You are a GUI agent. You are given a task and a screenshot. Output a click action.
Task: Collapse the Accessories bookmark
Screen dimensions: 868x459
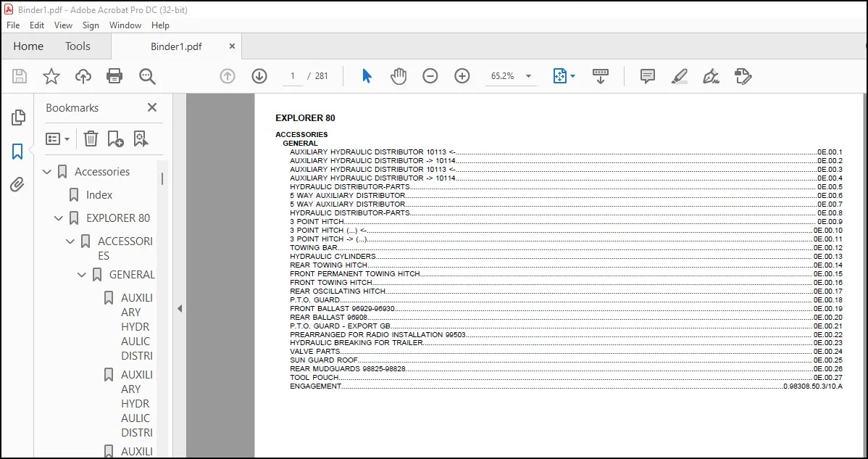47,172
